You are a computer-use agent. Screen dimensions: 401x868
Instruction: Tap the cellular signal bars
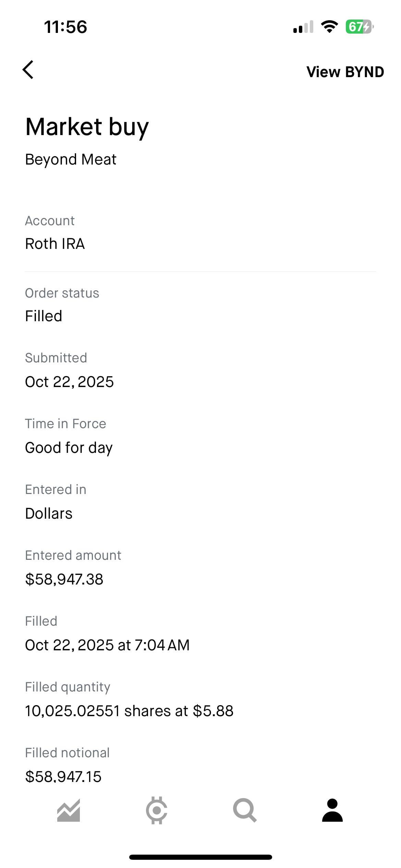coord(303,27)
